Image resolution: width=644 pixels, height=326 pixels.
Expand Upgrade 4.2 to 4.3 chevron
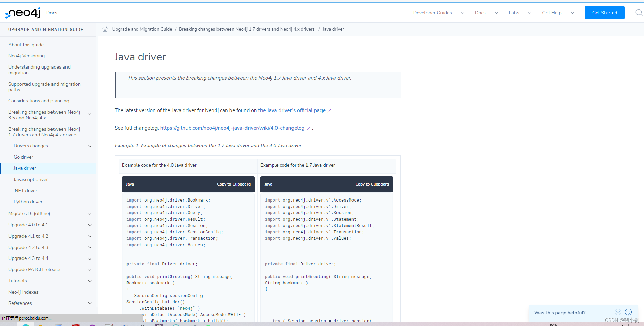[x=90, y=248]
